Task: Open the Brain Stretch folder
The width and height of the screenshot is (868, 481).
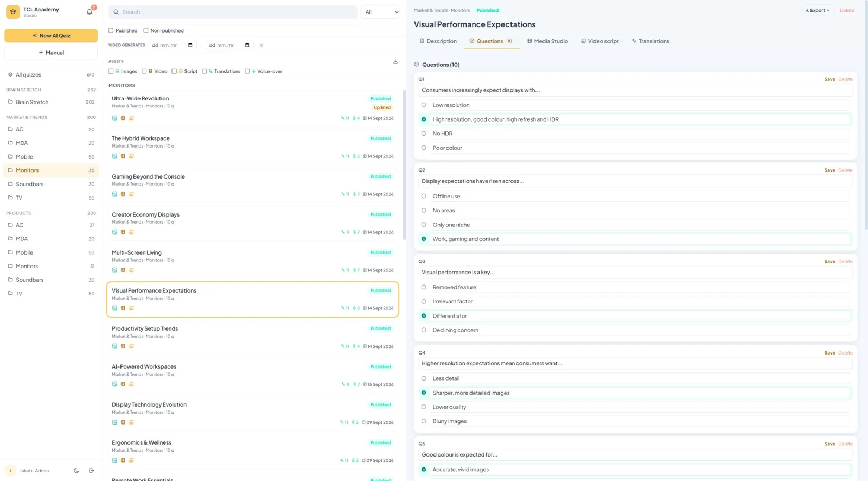Action: [51, 102]
